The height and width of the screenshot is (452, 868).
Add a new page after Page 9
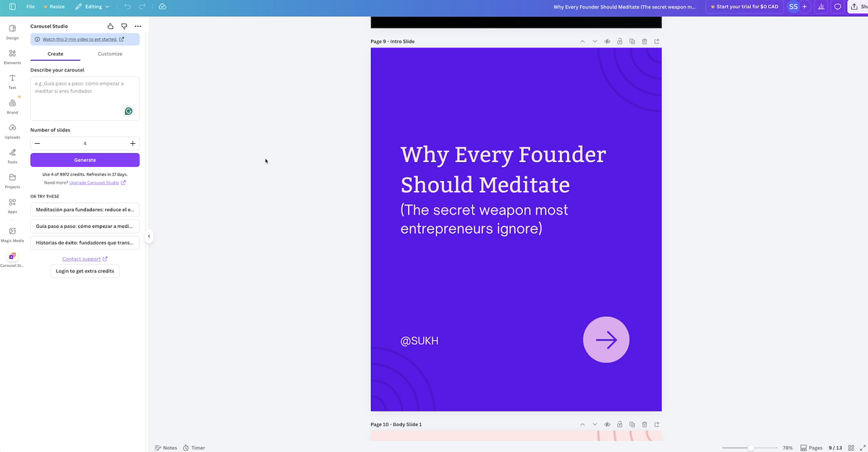point(656,41)
